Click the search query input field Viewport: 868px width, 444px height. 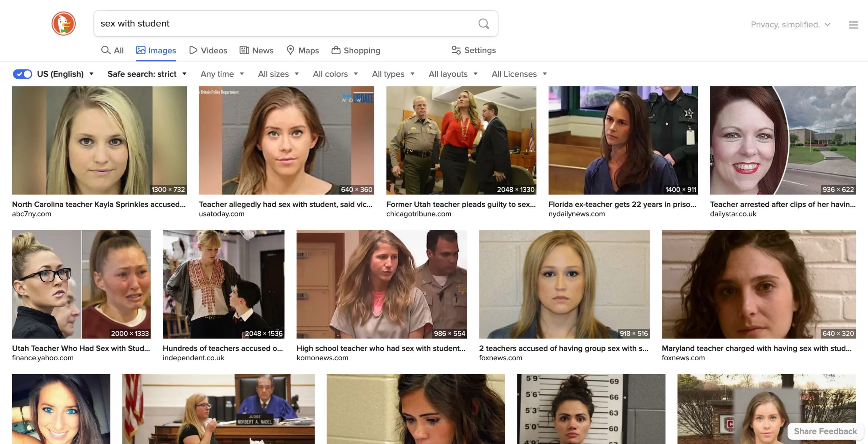[x=285, y=23]
